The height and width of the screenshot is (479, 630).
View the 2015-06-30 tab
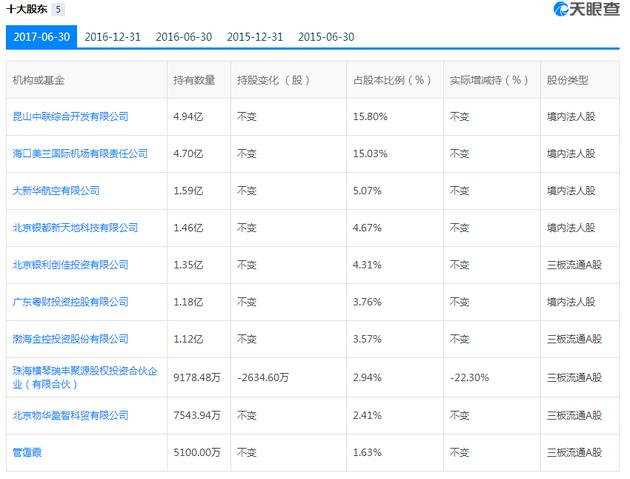pos(326,37)
